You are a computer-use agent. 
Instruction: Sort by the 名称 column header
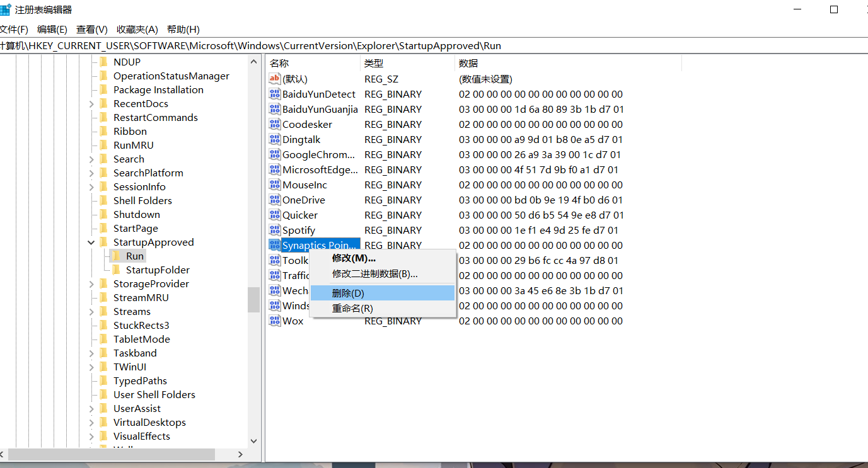click(x=313, y=63)
